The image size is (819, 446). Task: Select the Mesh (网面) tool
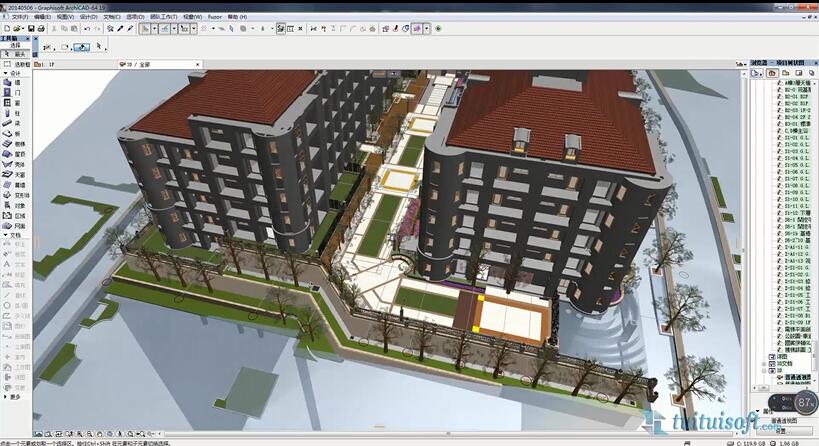tap(12, 226)
